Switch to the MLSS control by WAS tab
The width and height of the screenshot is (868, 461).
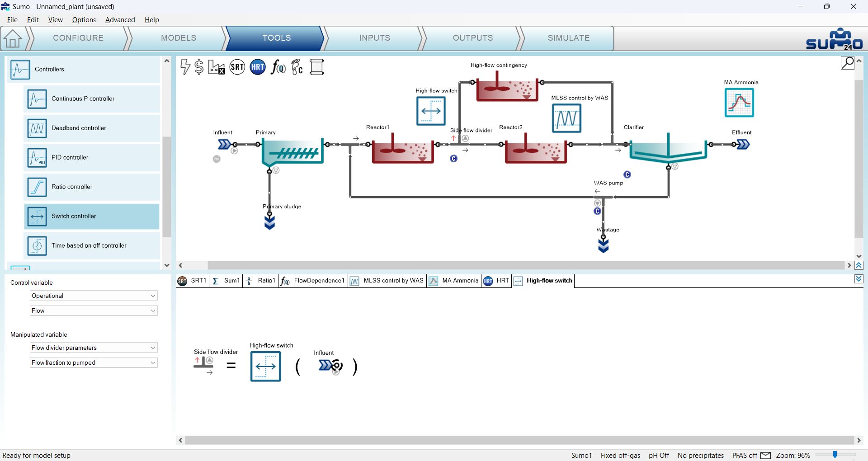click(387, 281)
